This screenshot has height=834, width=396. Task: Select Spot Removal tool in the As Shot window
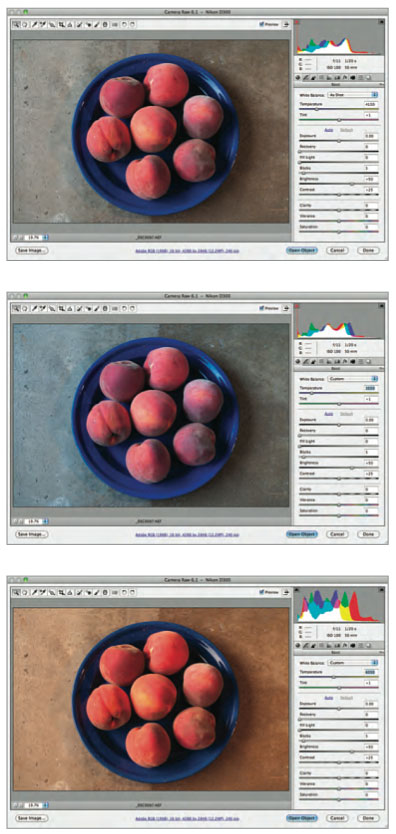pos(79,24)
